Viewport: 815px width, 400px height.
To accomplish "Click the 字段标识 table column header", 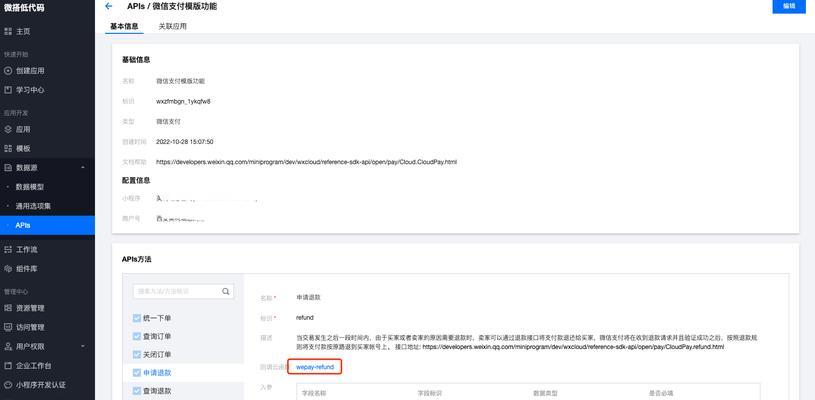I will (x=430, y=393).
